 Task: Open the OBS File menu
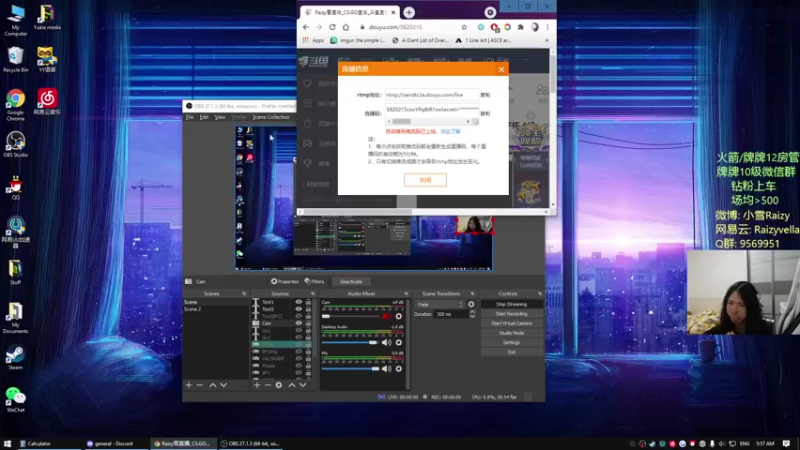pyautogui.click(x=189, y=117)
